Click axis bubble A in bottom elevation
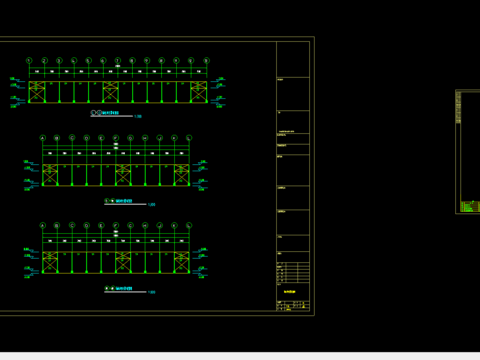Screen dimensions: 480x360 click(x=43, y=226)
